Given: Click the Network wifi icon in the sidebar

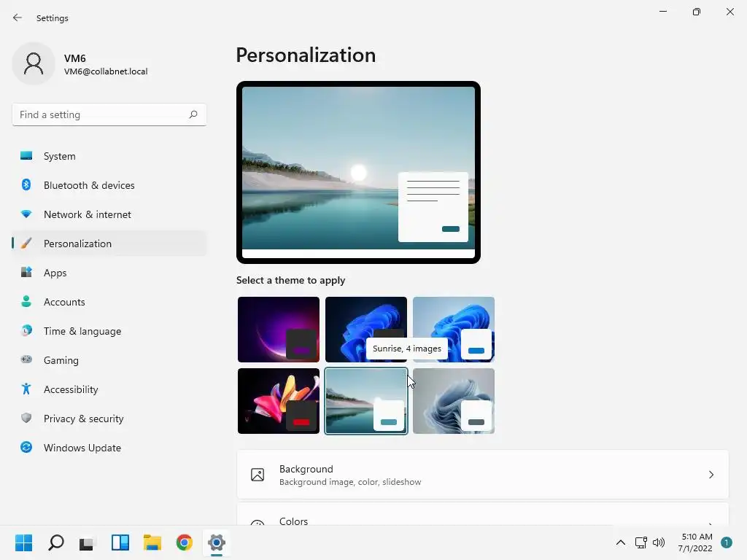Looking at the screenshot, I should pyautogui.click(x=26, y=214).
